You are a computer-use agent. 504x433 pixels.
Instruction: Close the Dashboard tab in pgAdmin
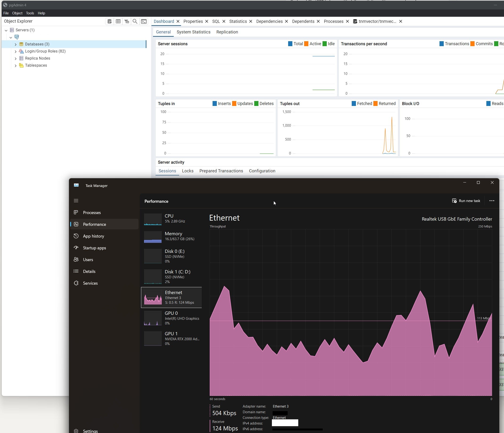click(x=178, y=21)
